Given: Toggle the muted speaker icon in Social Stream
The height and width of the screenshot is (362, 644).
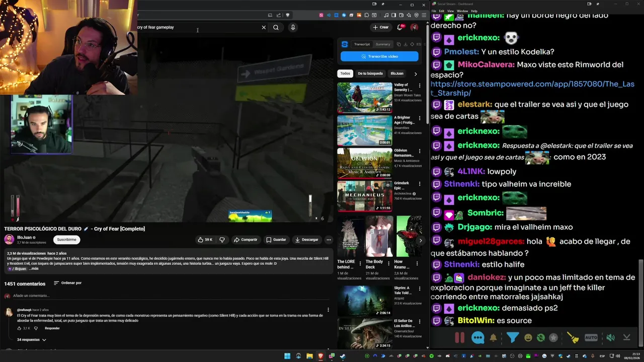Looking at the screenshot, I should point(610,338).
